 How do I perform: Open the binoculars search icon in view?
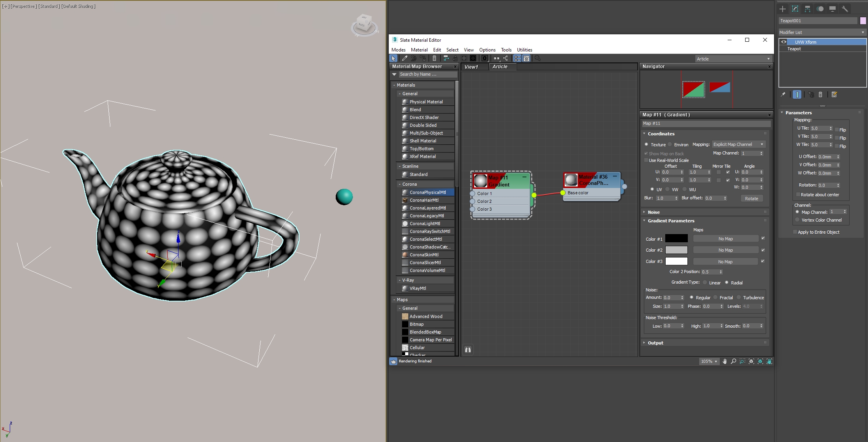(468, 350)
